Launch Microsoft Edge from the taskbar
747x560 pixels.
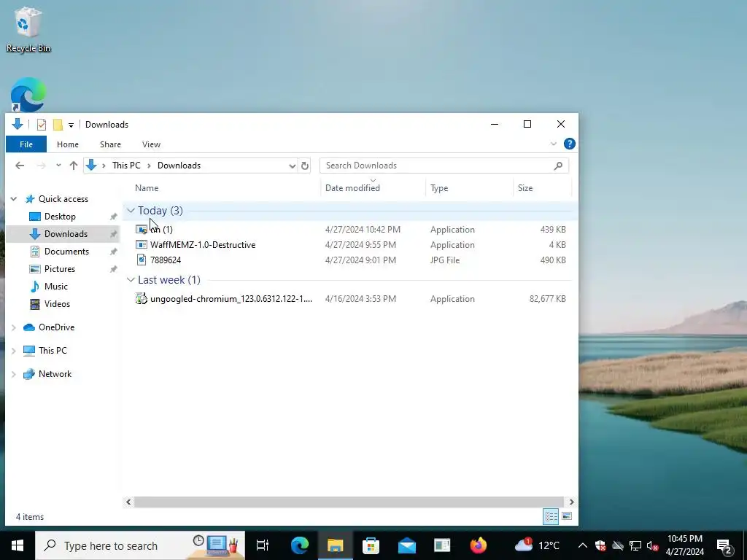coord(300,545)
